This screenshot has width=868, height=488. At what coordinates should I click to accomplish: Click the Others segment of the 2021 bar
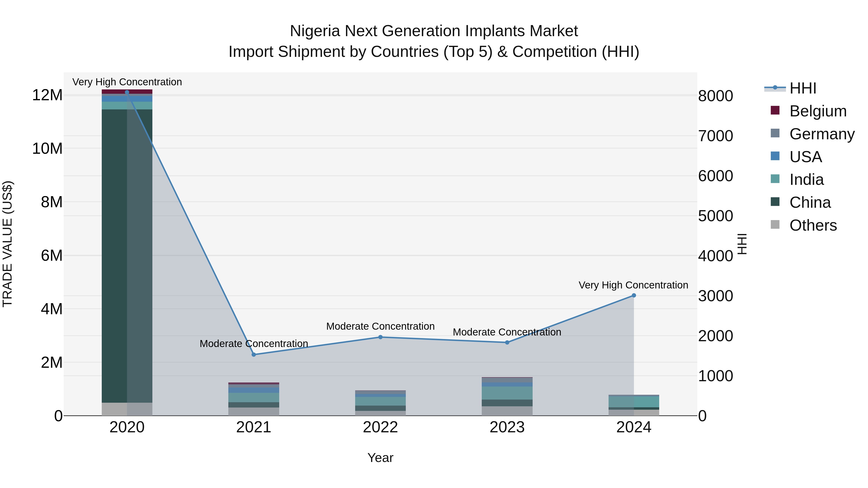[x=254, y=412]
